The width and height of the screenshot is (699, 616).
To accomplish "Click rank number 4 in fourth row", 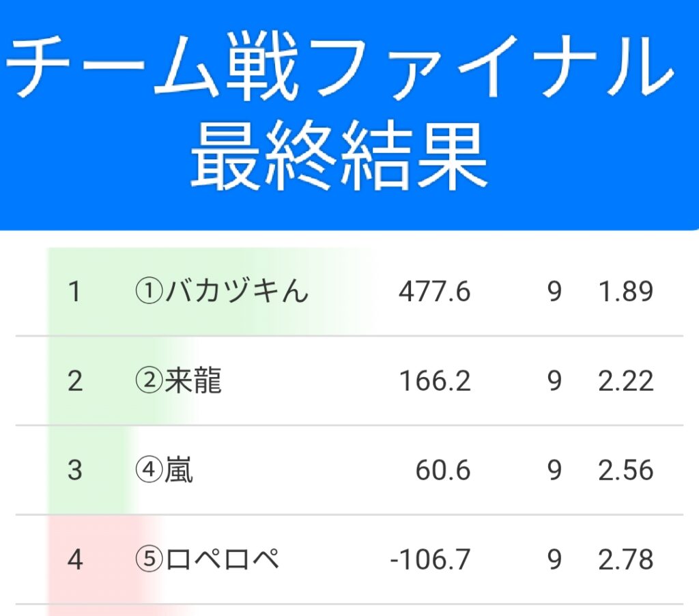I will click(x=74, y=560).
